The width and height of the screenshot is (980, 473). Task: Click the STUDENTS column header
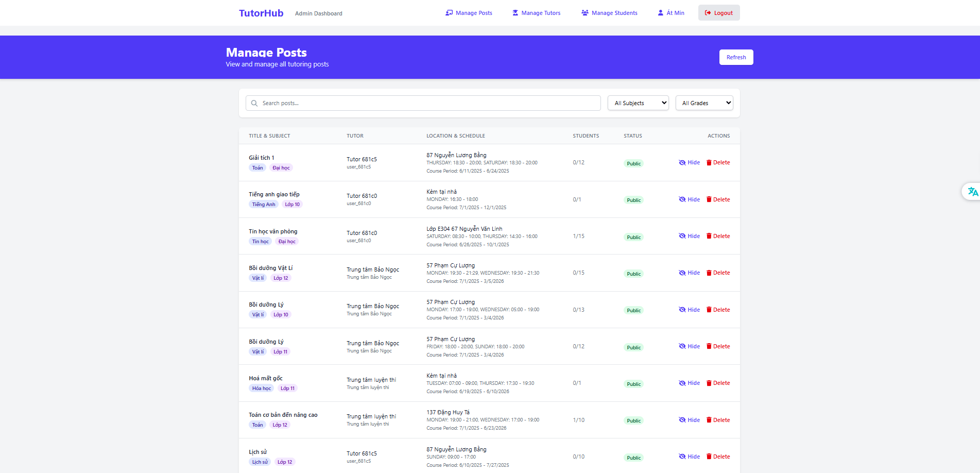click(586, 136)
